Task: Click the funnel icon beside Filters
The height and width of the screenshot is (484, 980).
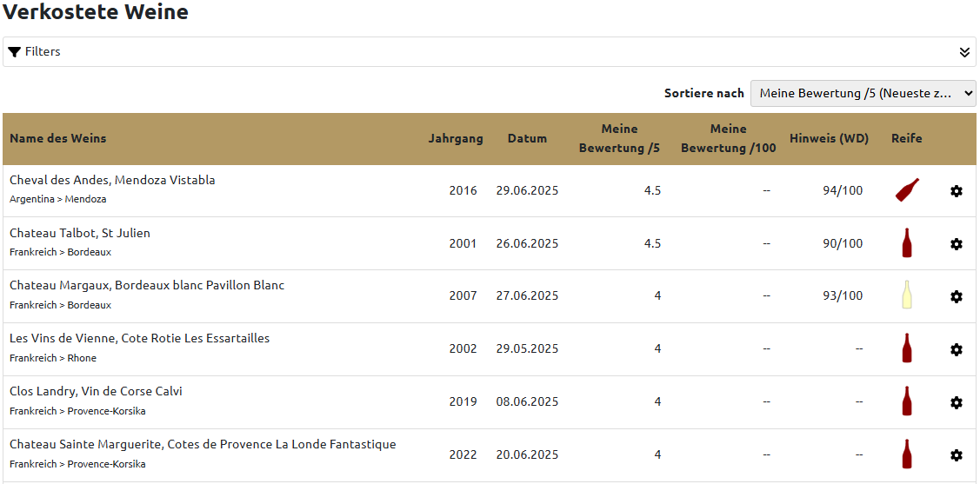Action: click(x=15, y=52)
